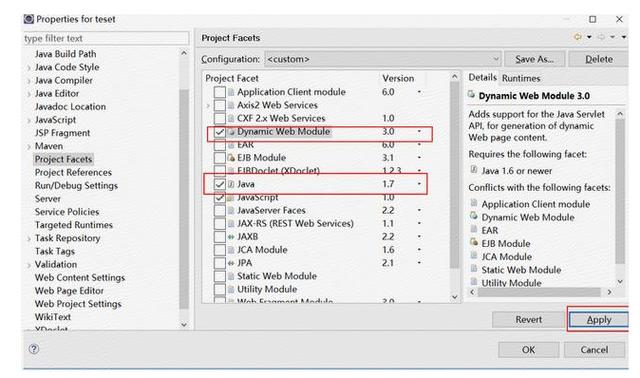Expand the Task Repository tree node
Viewport: 640px width, 378px height.
click(29, 239)
